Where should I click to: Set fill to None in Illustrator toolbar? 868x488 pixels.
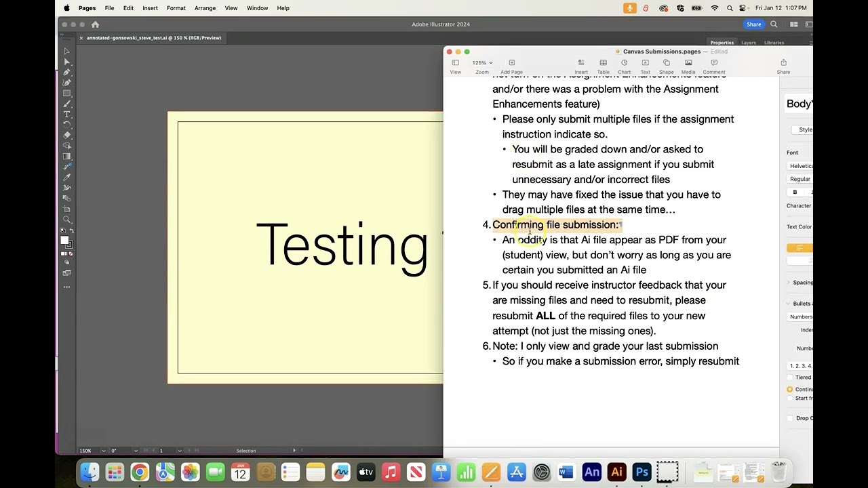[71, 253]
